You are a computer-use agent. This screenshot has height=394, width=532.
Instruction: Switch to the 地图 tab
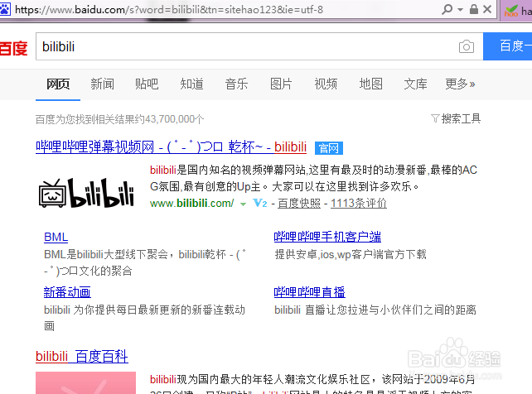click(x=371, y=84)
